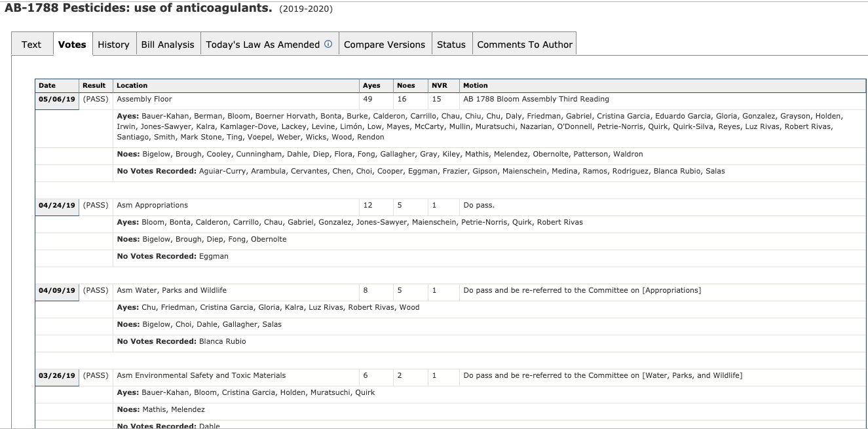The width and height of the screenshot is (868, 429).
Task: Click the noes count 5 for Asm Appropriations
Action: click(400, 206)
